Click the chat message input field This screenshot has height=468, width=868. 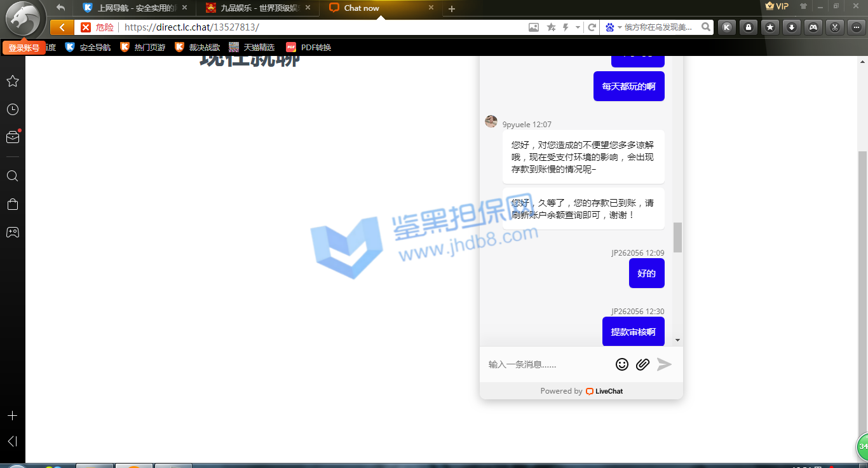coord(546,364)
